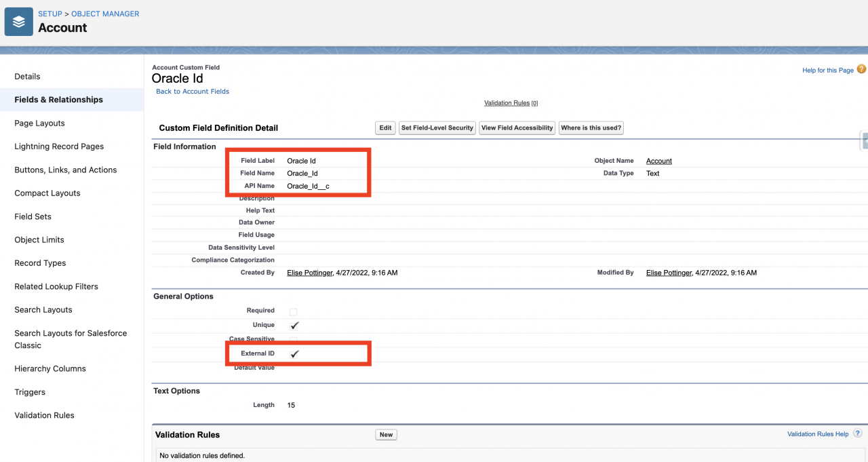
Task: Click View Field Accessibility
Action: point(517,128)
